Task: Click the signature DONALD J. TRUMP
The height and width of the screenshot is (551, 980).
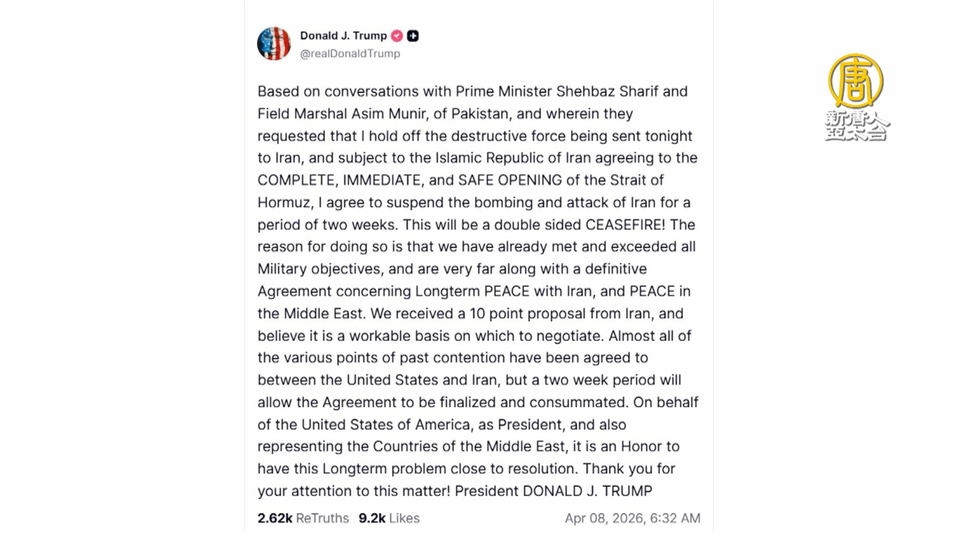Action: coord(587,491)
